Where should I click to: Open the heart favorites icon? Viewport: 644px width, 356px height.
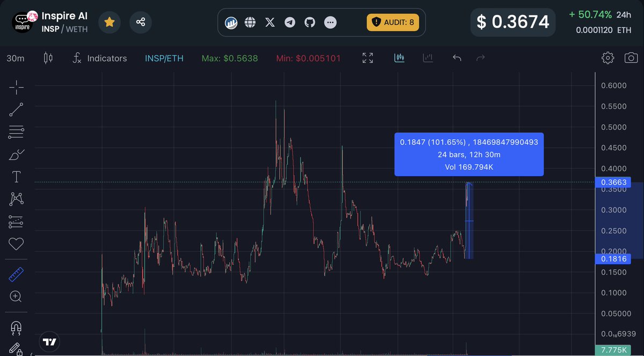tap(16, 244)
